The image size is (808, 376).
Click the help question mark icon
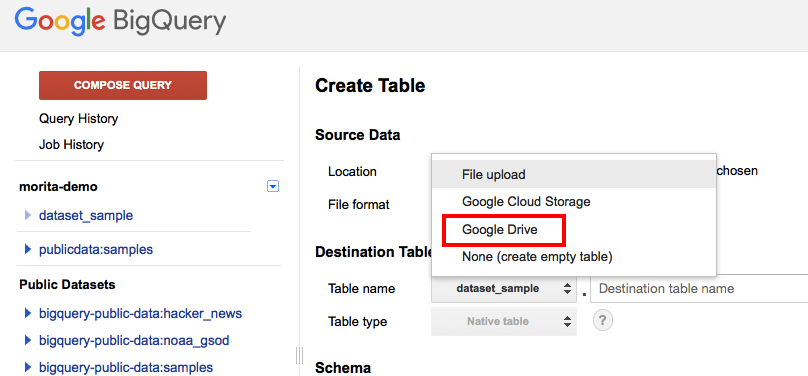pyautogui.click(x=603, y=321)
